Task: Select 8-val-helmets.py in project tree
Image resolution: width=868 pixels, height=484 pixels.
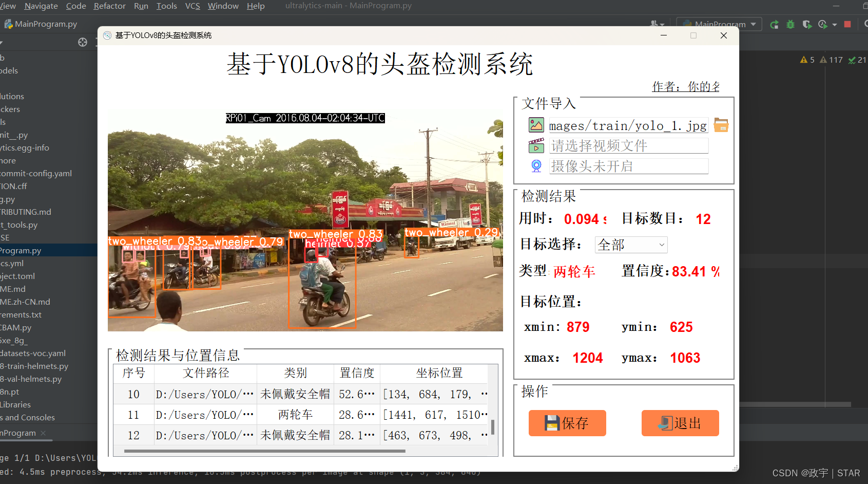Action: (x=31, y=379)
